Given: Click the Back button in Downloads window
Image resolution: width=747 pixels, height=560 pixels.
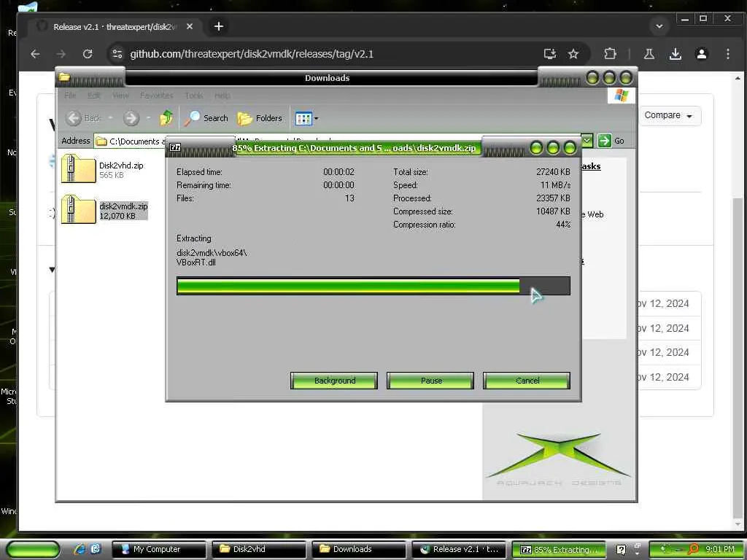Looking at the screenshot, I should click(84, 118).
